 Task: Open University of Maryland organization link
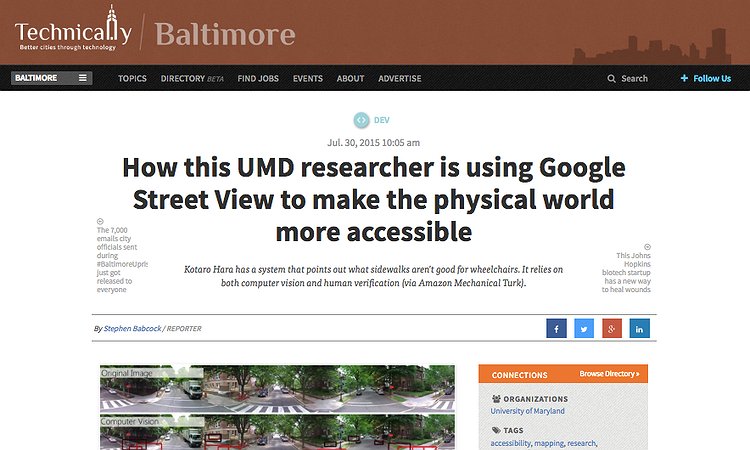point(527,411)
